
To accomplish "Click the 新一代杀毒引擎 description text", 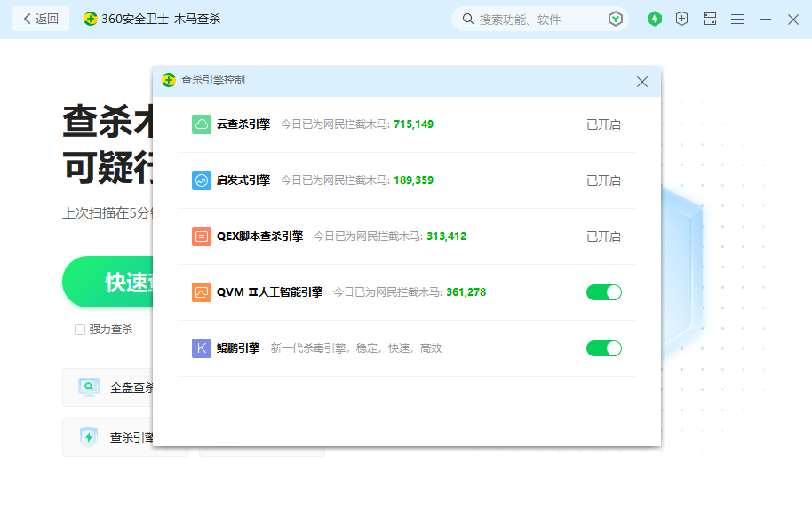I will click(x=356, y=348).
